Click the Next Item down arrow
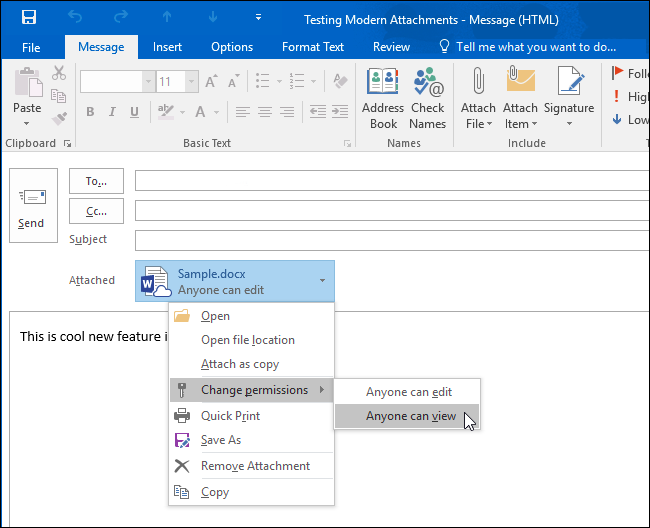Image resolution: width=650 pixels, height=528 pixels. (x=213, y=17)
